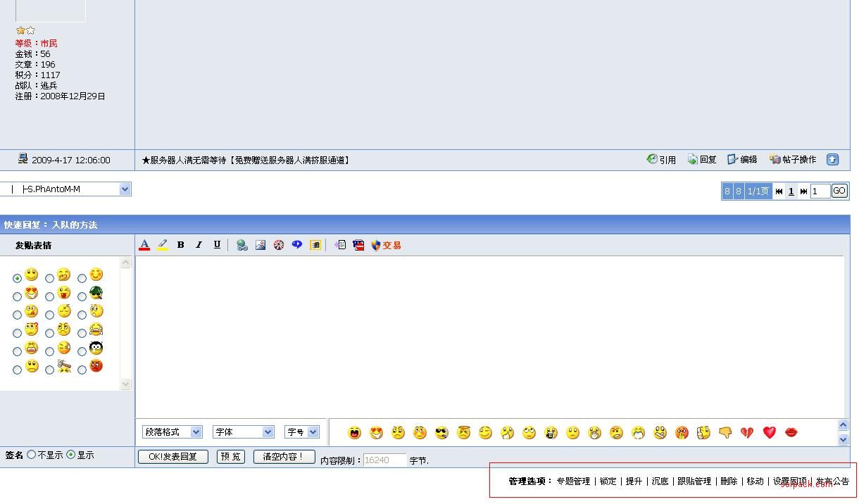Screen dimensions: 859x504
Task: Open the 字体 font dropdown
Action: tap(243, 432)
